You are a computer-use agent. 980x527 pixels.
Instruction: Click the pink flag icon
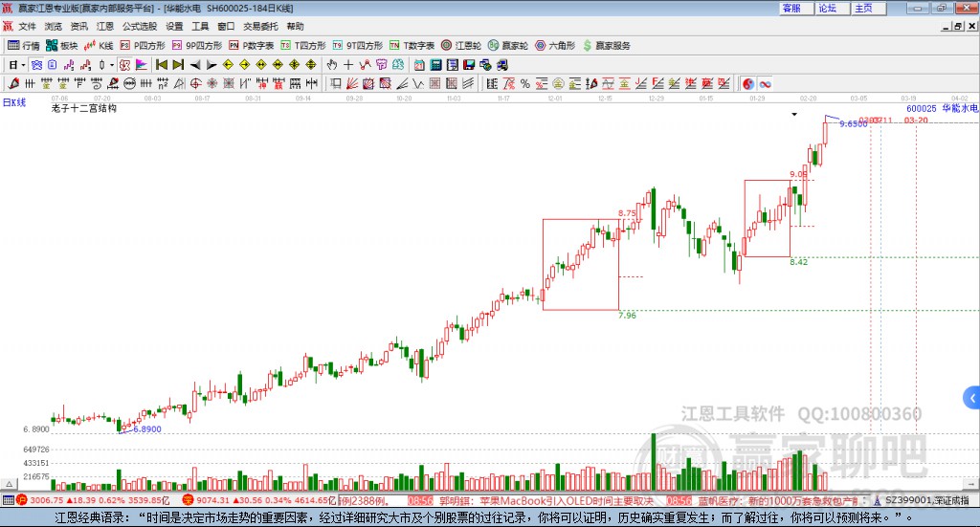[142, 65]
